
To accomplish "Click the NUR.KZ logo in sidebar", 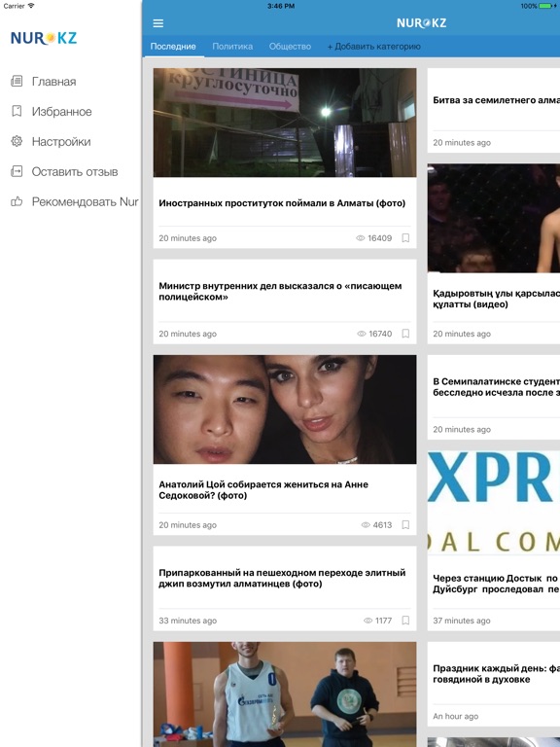I will point(44,38).
